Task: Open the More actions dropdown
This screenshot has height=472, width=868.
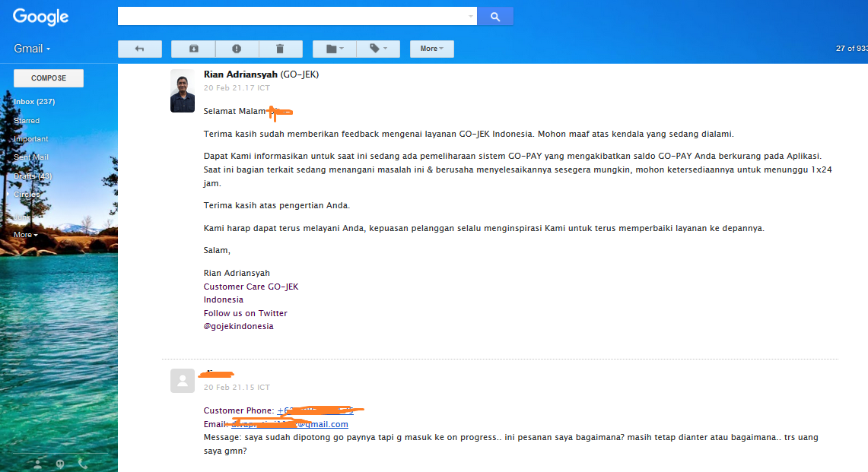Action: 432,49
